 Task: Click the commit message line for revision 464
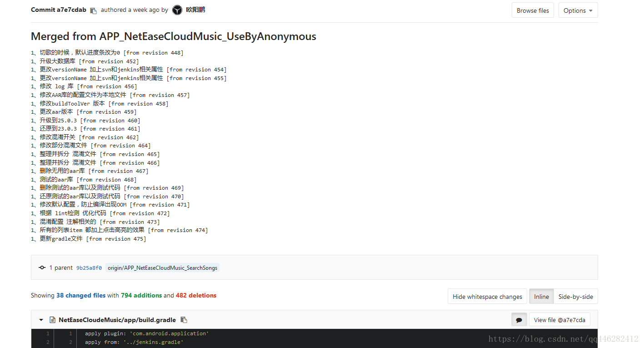91,146
